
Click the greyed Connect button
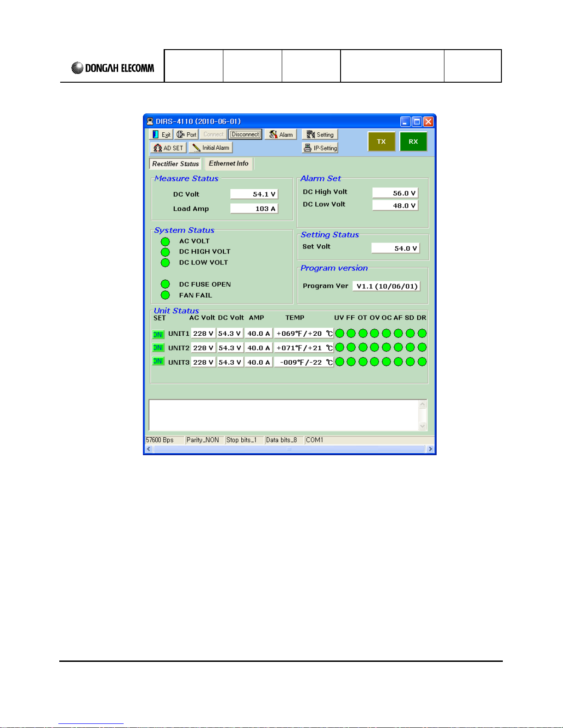point(213,135)
